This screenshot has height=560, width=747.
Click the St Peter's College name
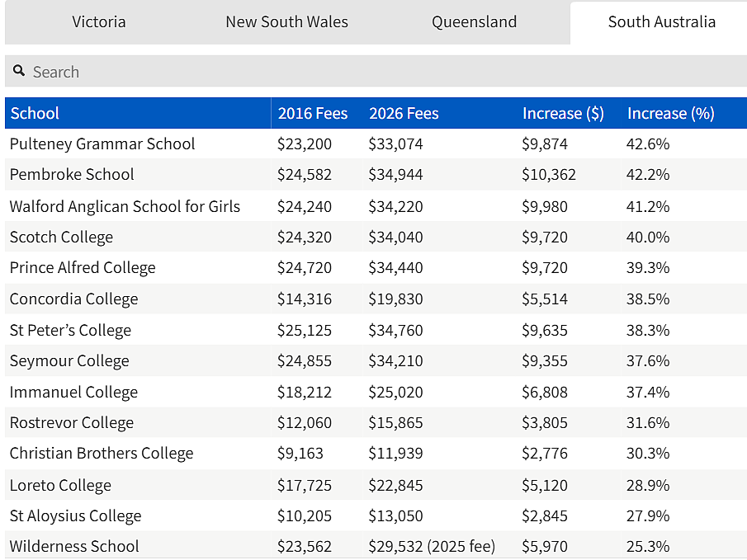click(70, 331)
